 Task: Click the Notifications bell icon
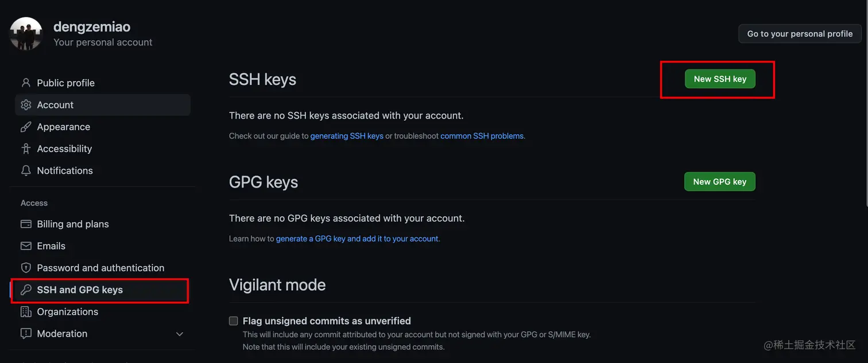click(26, 170)
